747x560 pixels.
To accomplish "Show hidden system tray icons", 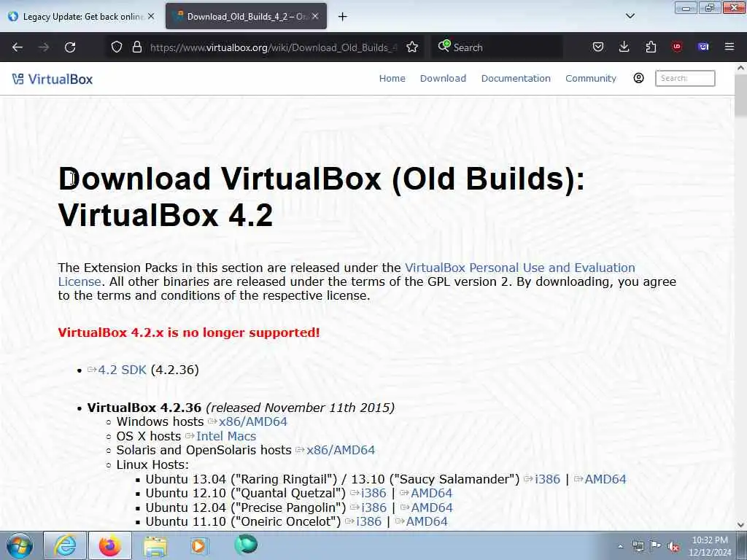I will click(x=620, y=547).
